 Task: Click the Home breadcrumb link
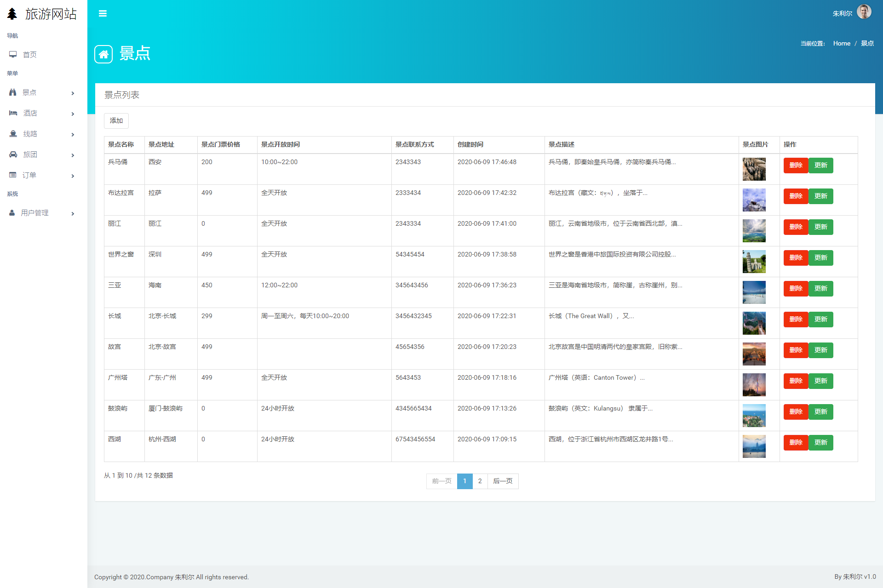(842, 43)
